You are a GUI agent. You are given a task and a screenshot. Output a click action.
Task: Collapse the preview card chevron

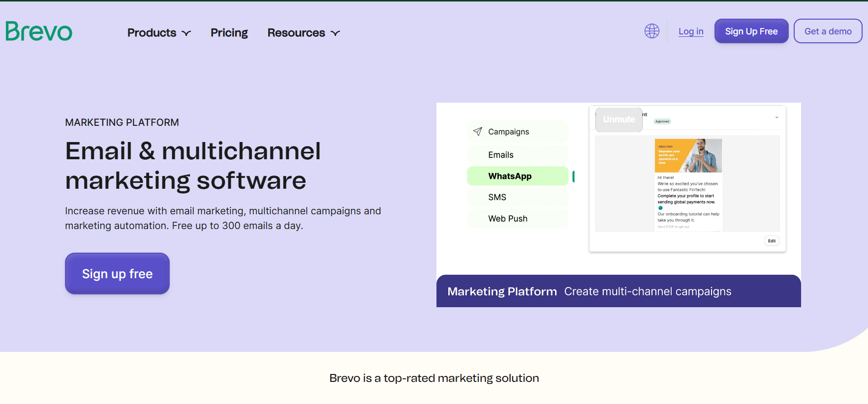point(777,117)
